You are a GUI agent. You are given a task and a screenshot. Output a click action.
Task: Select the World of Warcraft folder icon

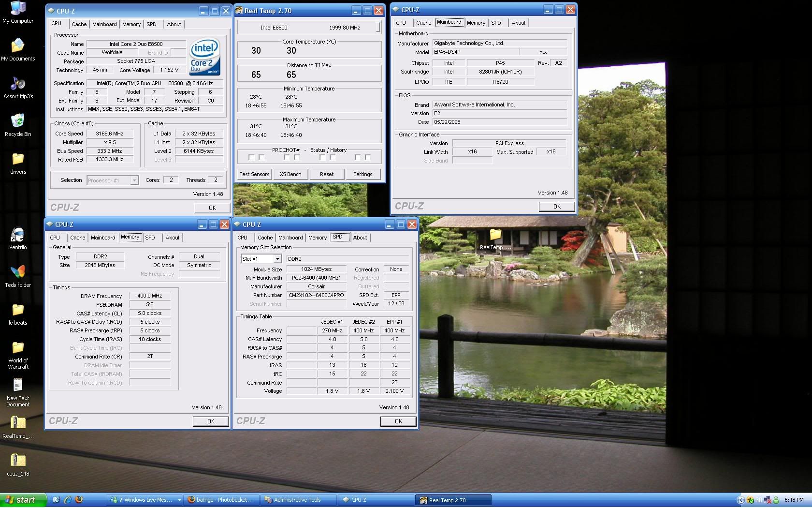18,355
